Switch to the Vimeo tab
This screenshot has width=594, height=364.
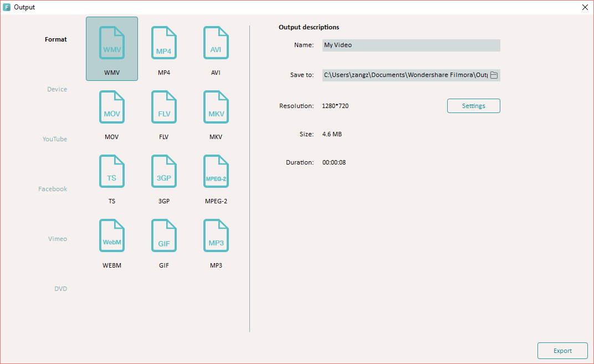[58, 239]
